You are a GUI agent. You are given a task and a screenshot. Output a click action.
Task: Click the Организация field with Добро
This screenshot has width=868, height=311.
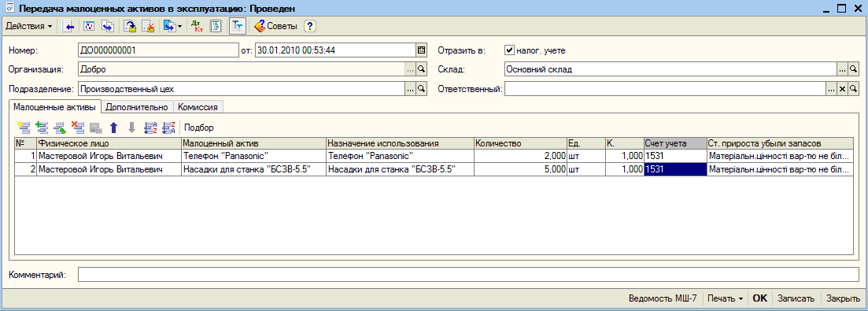tap(242, 69)
